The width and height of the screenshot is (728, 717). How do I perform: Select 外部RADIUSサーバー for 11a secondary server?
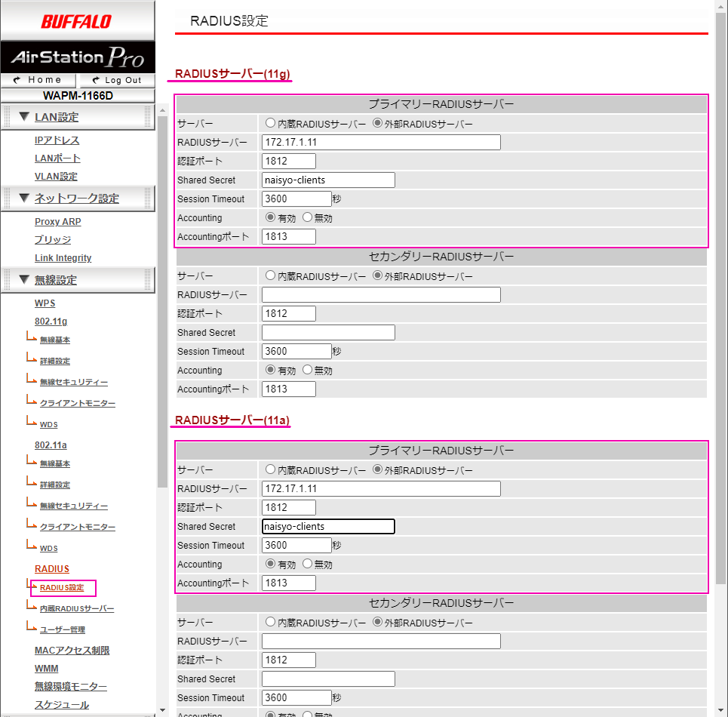(377, 622)
